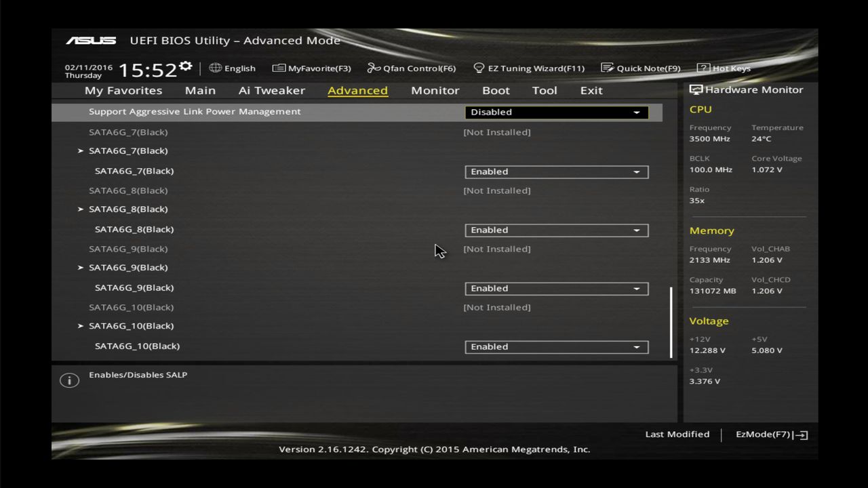Start EZ Tuning Wizard(F11)
868x488 pixels.
[x=529, y=68]
